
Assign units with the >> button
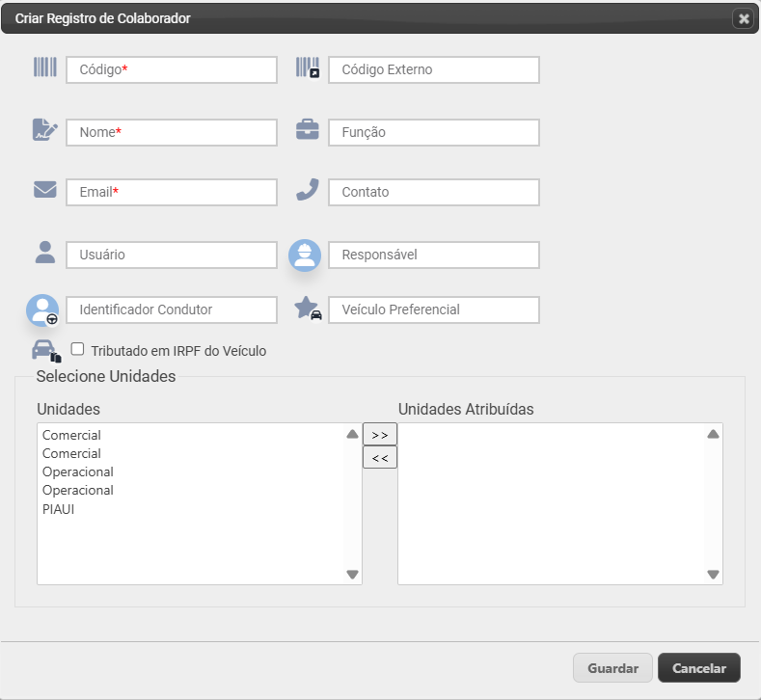pos(380,435)
